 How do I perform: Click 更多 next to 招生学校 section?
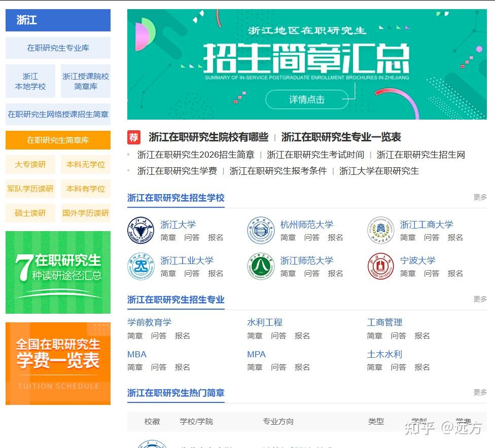tap(480, 197)
